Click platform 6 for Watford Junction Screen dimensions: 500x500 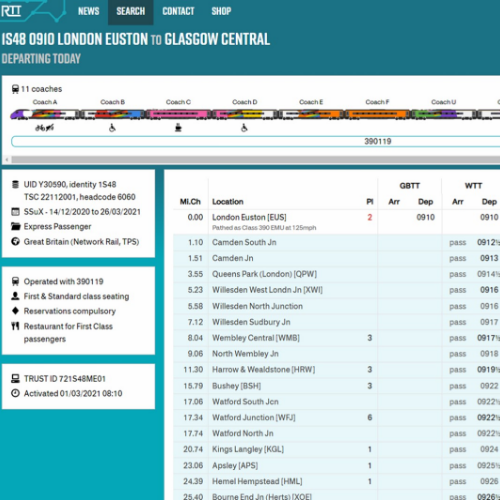[x=370, y=417]
